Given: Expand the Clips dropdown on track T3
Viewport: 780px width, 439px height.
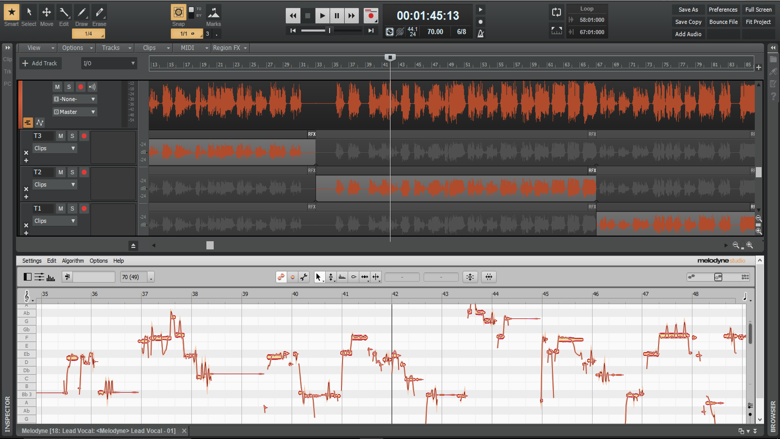Looking at the screenshot, I should 55,148.
